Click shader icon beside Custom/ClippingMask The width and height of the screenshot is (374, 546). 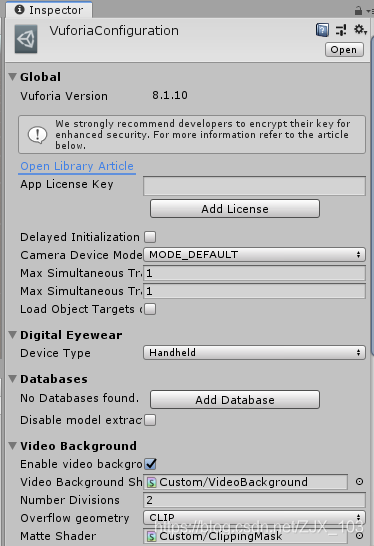point(151,537)
